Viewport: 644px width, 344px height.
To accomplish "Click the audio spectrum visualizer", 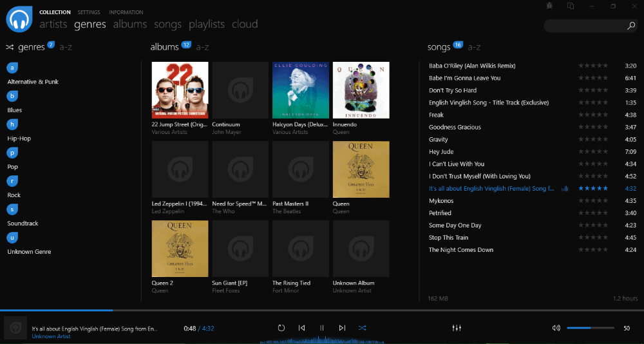I will click(322, 340).
